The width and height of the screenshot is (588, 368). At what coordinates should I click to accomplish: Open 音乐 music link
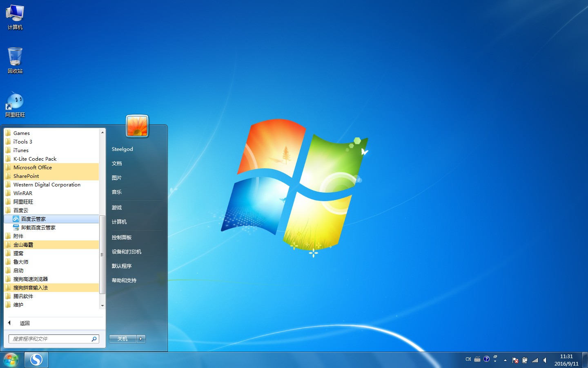[117, 192]
